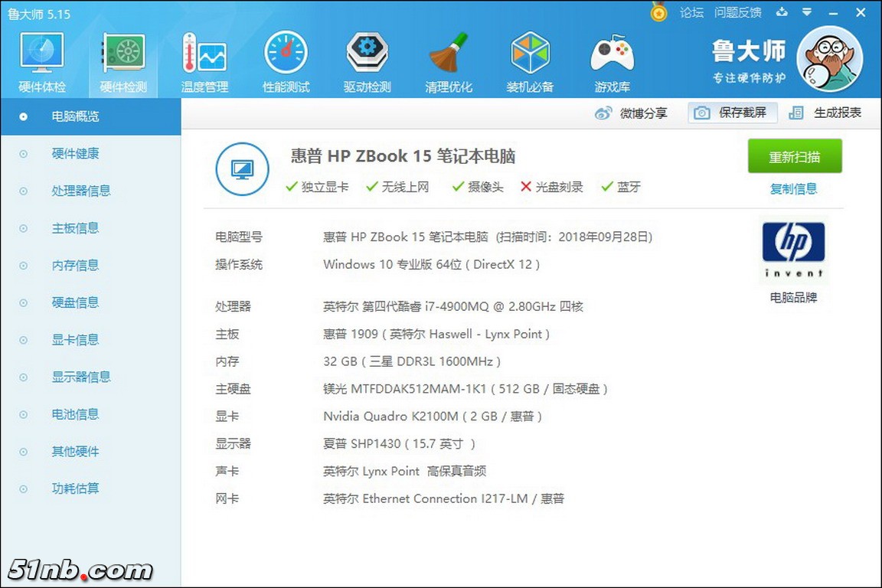Expand the 其他硬件 sidebar section
This screenshot has width=882, height=588.
pyautogui.click(x=74, y=451)
